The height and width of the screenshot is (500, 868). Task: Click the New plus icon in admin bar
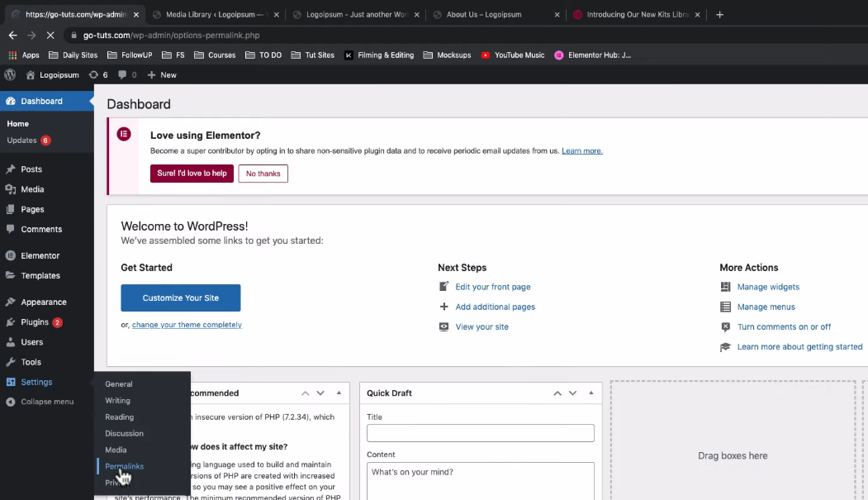(x=151, y=74)
